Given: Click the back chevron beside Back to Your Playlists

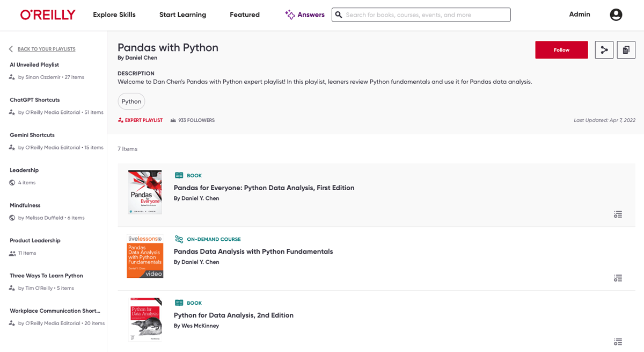Looking at the screenshot, I should (x=11, y=49).
